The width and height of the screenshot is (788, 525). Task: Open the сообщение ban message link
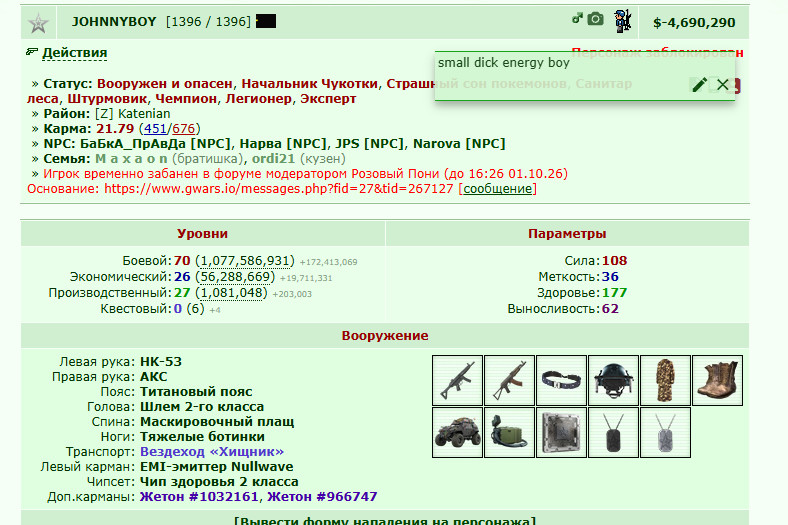point(497,189)
